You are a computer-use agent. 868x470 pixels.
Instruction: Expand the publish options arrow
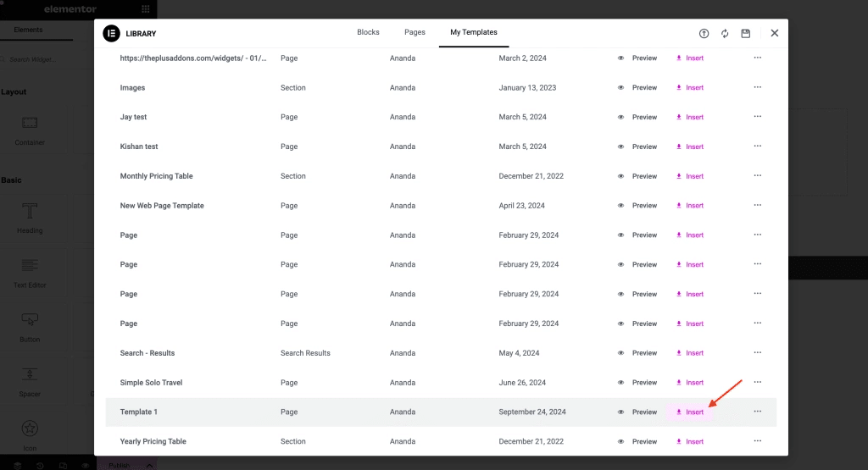click(x=149, y=466)
